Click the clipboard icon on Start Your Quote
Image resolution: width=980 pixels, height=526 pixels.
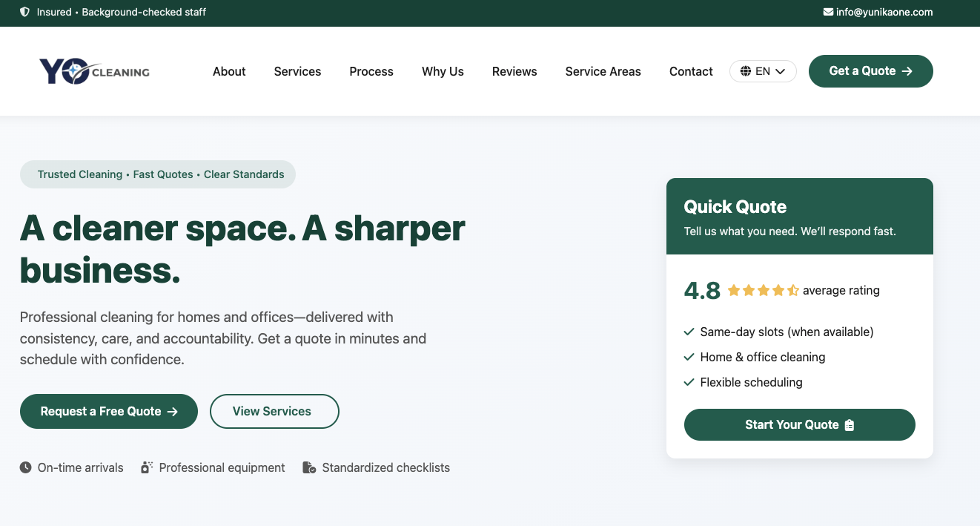[850, 425]
